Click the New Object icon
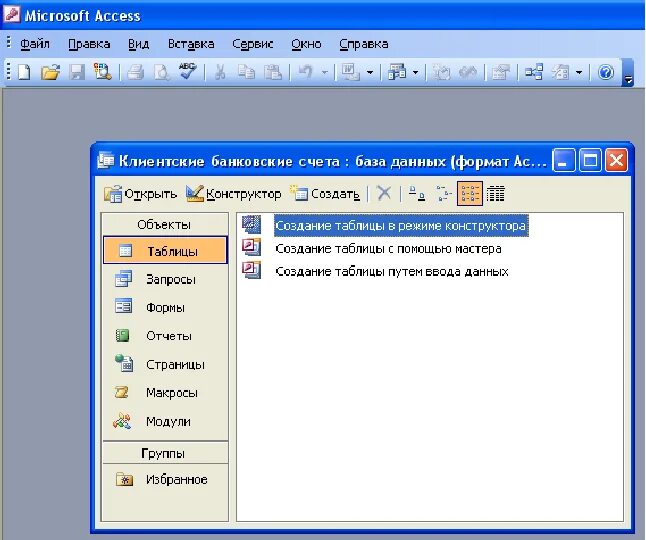Viewport: 646px width, 540px height. [560, 72]
